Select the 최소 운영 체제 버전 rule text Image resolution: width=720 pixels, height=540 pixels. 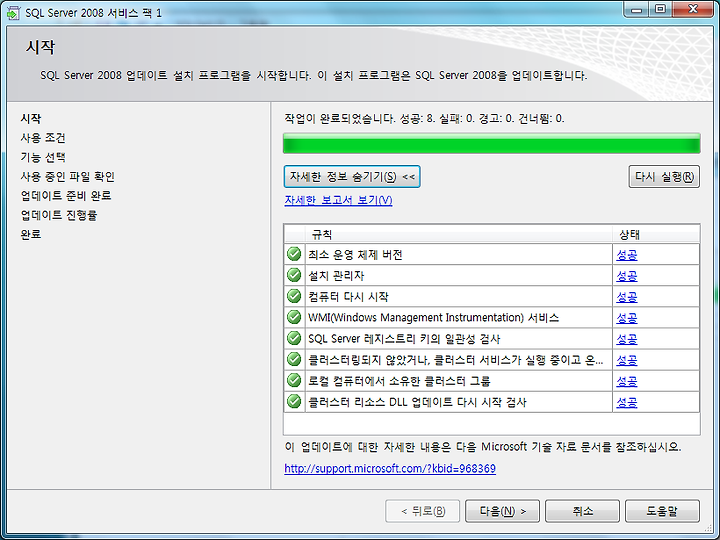coord(355,255)
